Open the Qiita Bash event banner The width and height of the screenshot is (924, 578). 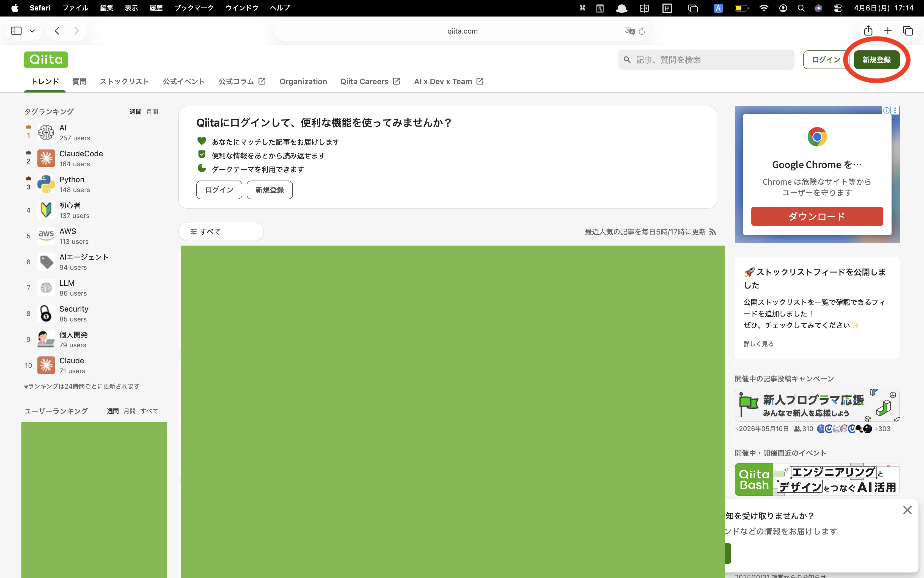817,479
